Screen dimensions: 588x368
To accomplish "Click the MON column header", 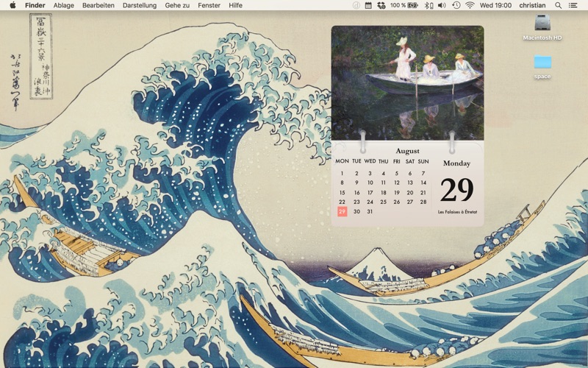I will pos(342,161).
